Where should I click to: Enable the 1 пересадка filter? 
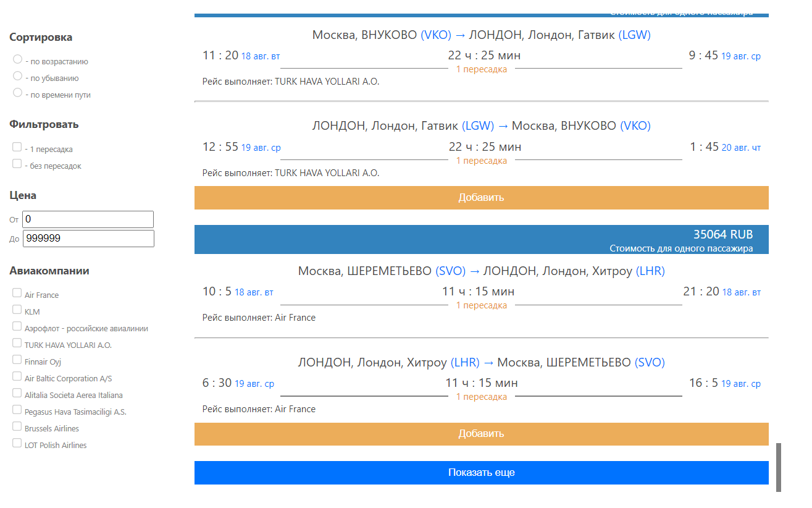coord(15,148)
